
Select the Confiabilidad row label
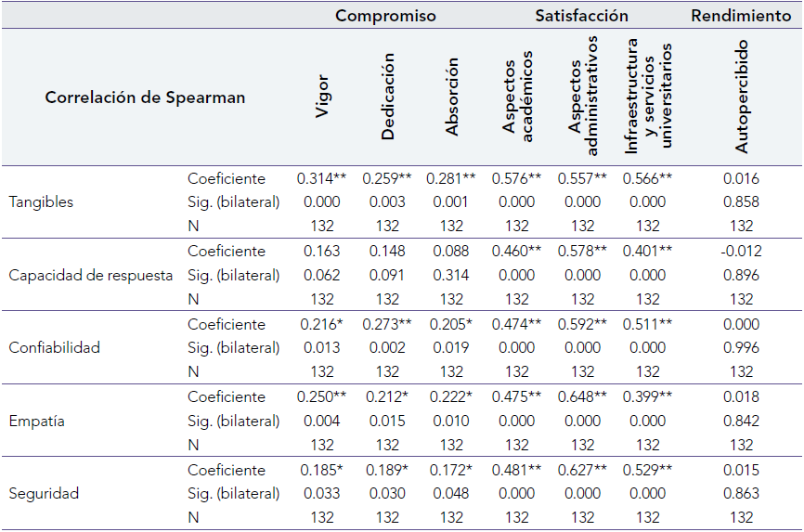[54, 348]
